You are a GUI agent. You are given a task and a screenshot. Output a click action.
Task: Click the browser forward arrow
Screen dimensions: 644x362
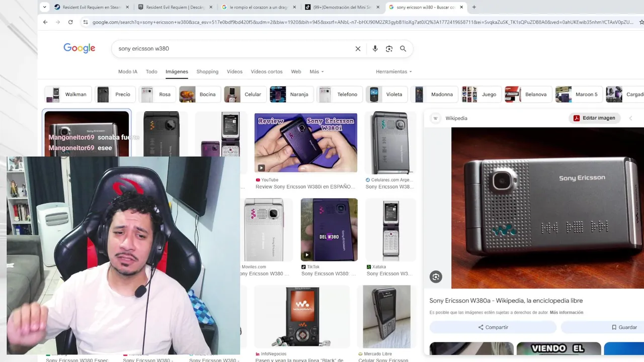(58, 22)
